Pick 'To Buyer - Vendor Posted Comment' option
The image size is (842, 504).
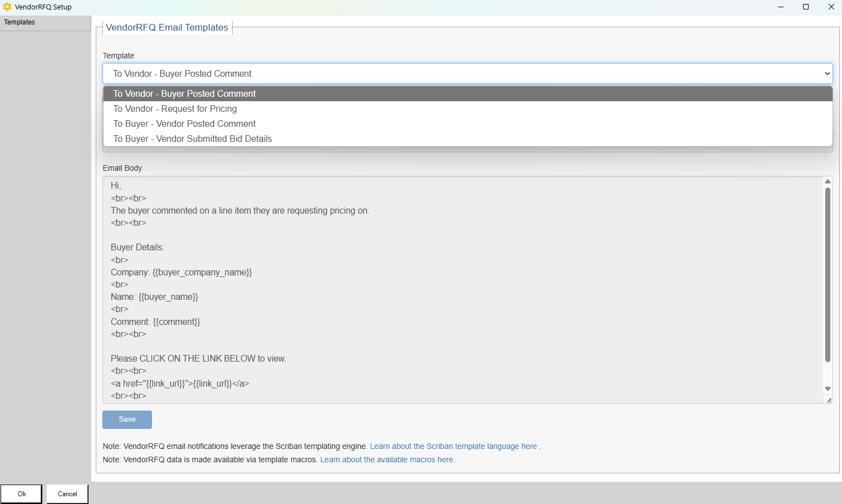click(185, 124)
